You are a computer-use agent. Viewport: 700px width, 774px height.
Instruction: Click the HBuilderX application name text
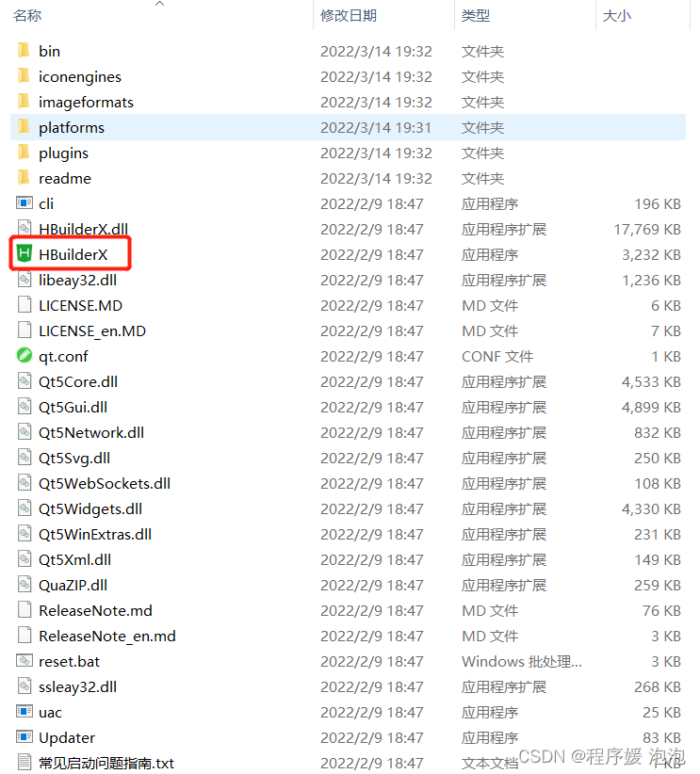coord(73,254)
